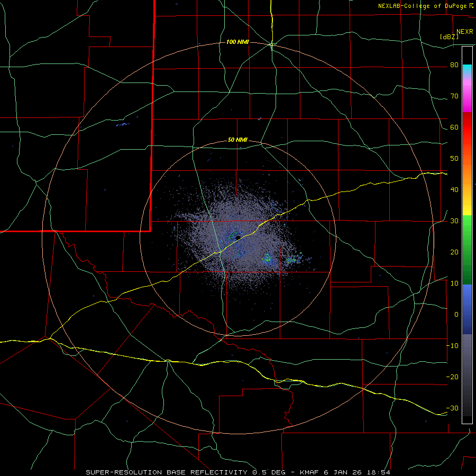Click the Super-Resolution Base Reflectivity caption text
This screenshot has width=476, height=476.
(x=167, y=472)
